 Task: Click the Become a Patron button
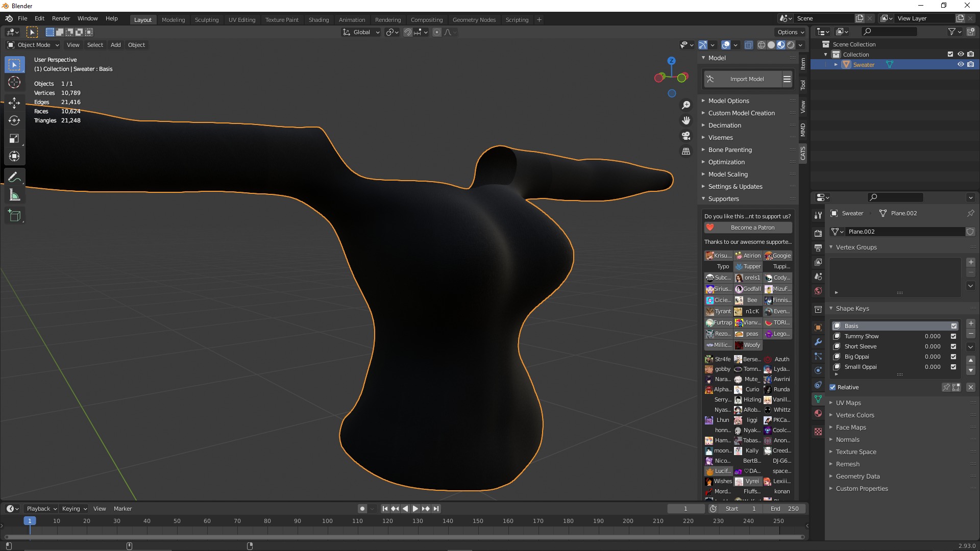coord(748,228)
